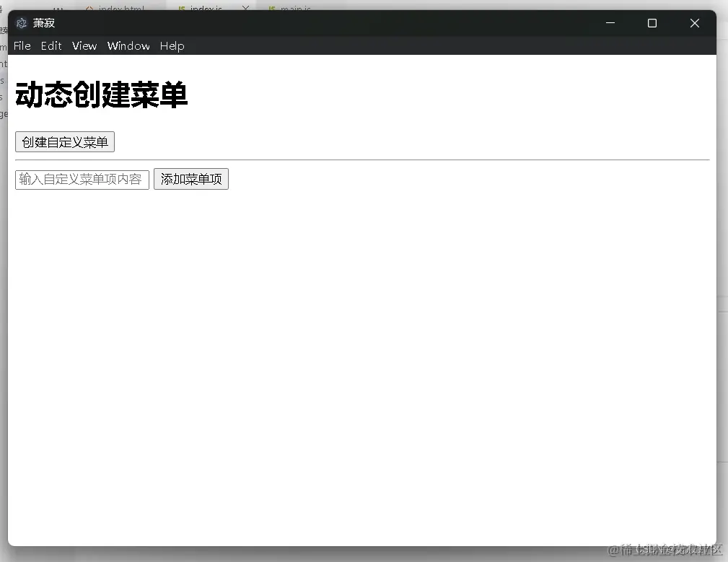Open the View menu
728x562 pixels.
tap(84, 45)
